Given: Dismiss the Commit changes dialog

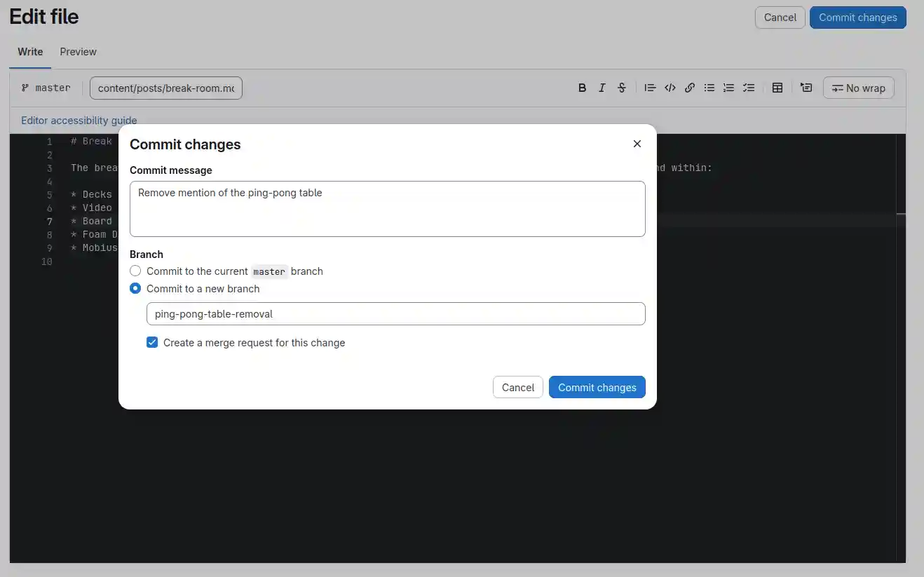Looking at the screenshot, I should (x=637, y=143).
